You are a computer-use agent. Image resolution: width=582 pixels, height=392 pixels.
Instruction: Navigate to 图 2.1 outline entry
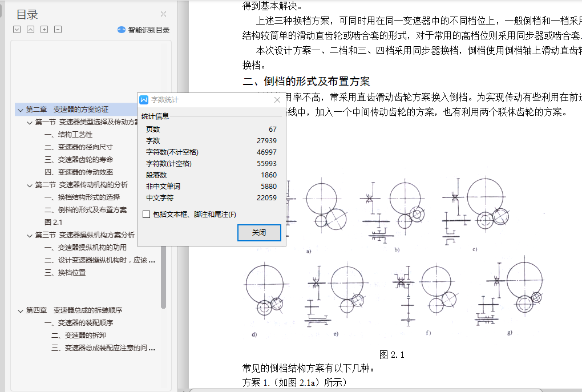53,223
